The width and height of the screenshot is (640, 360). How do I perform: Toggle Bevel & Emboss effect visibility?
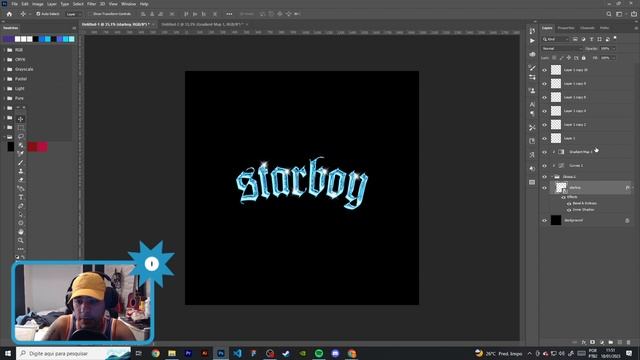coord(569,203)
